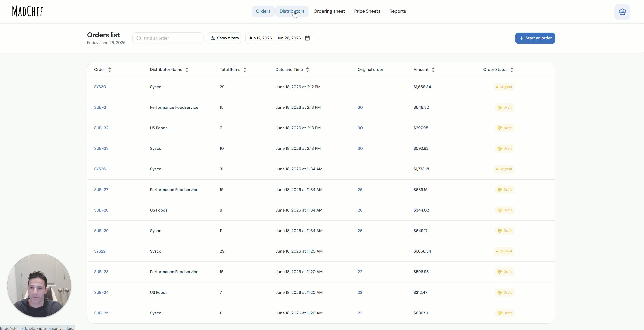This screenshot has width=644, height=330.
Task: Click the filter sliders icon
Action: tap(213, 38)
